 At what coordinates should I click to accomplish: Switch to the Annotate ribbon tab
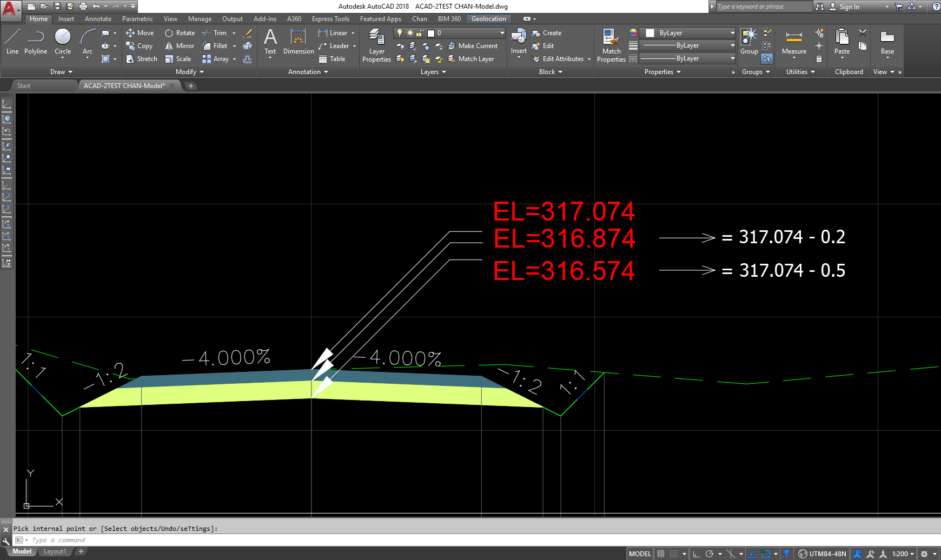pos(98,18)
